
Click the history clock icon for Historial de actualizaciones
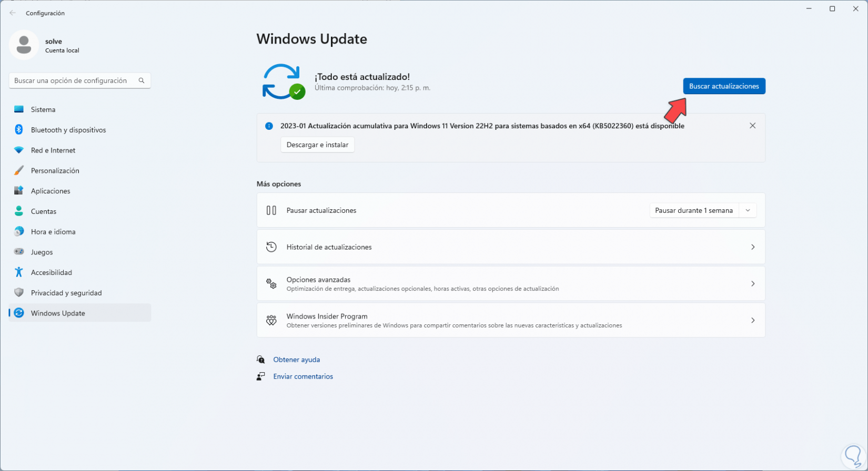(x=271, y=247)
